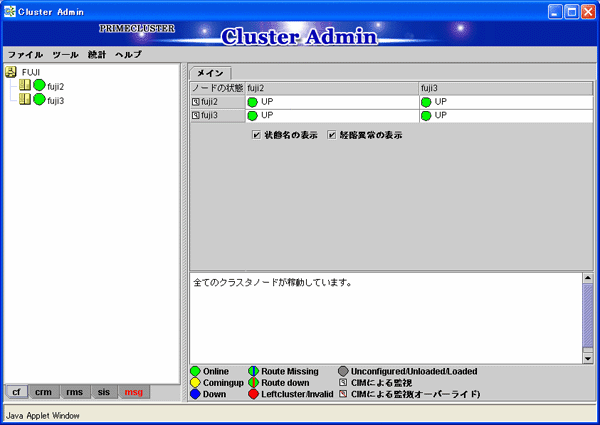The image size is (600, 425).
Task: Select UP cell for fuji2 row, fuji2 column
Action: [x=332, y=102]
